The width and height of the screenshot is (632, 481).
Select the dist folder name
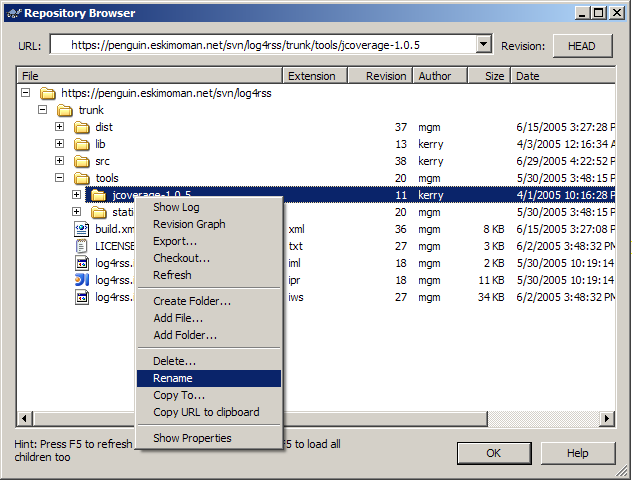[104, 127]
